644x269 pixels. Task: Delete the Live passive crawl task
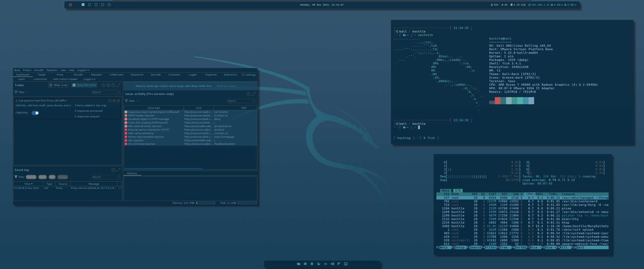[x=119, y=101]
